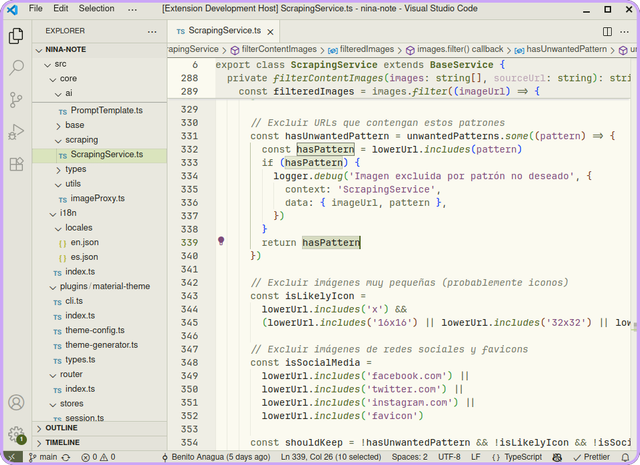The image size is (640, 465).
Task: Open the Run and Debug view
Action: pyautogui.click(x=16, y=132)
